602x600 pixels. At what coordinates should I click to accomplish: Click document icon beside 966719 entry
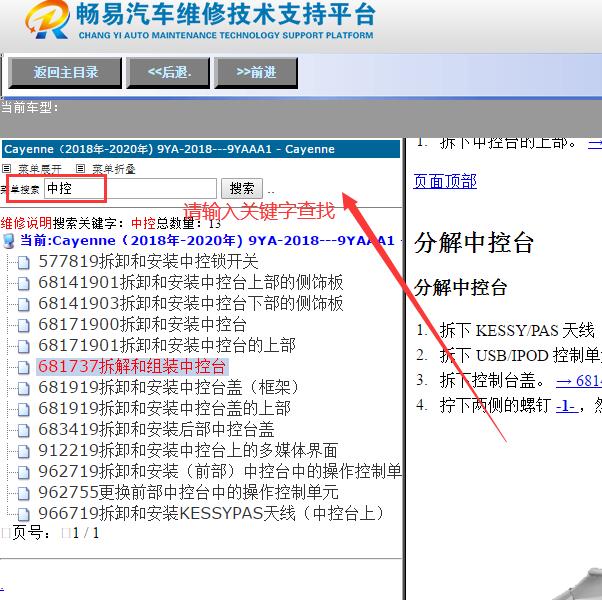click(x=23, y=514)
